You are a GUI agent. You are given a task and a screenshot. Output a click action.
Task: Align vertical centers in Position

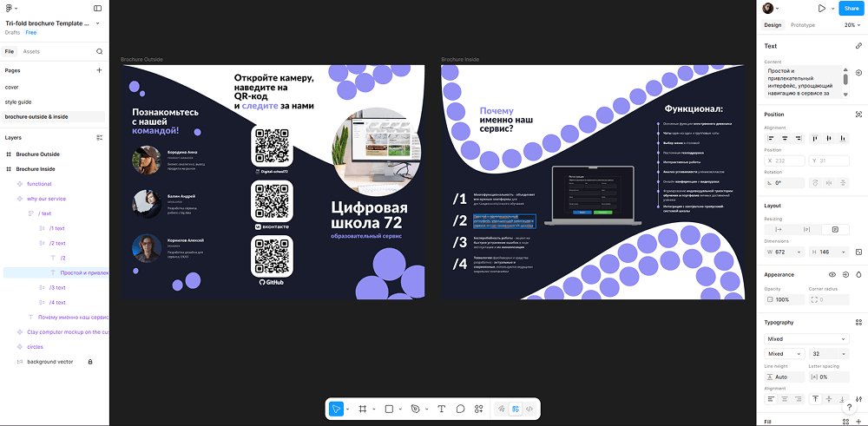pyautogui.click(x=829, y=138)
